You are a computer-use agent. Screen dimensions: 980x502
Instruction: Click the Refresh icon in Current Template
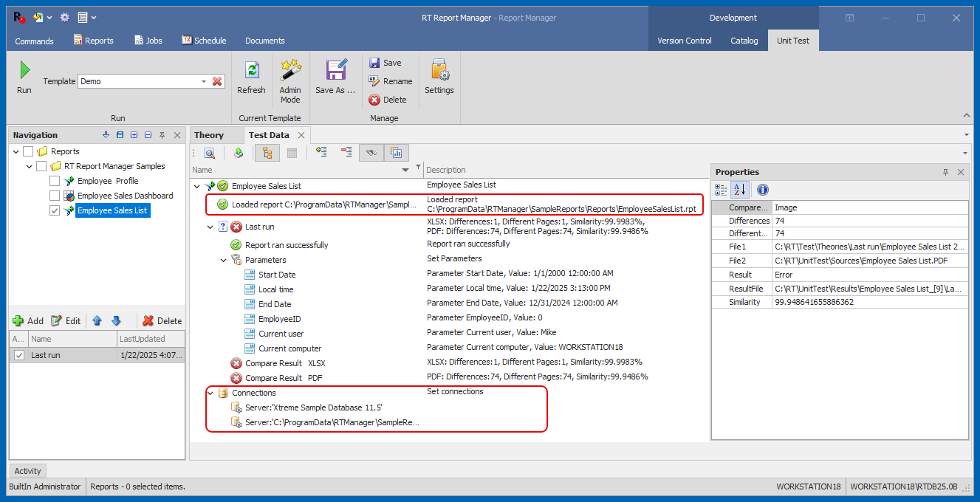tap(251, 71)
